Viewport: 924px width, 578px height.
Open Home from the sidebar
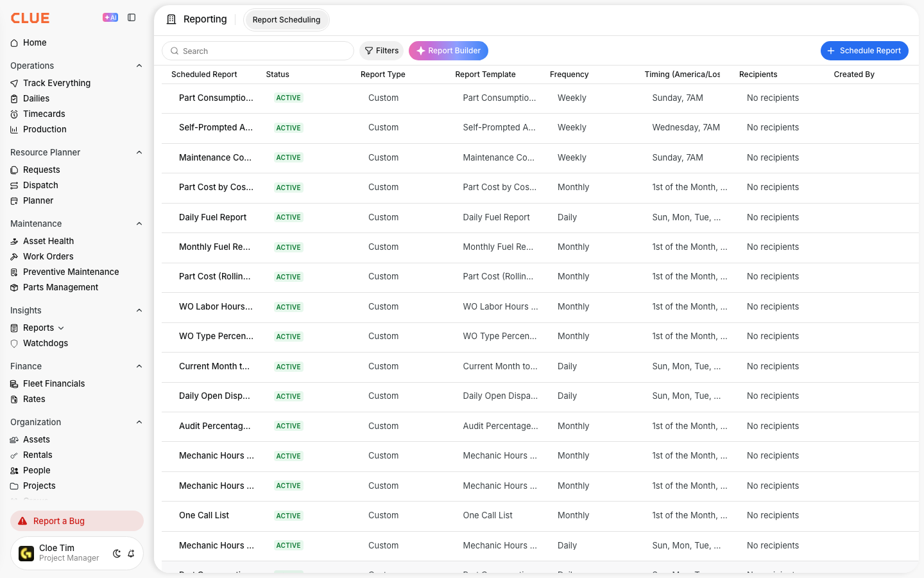[35, 42]
